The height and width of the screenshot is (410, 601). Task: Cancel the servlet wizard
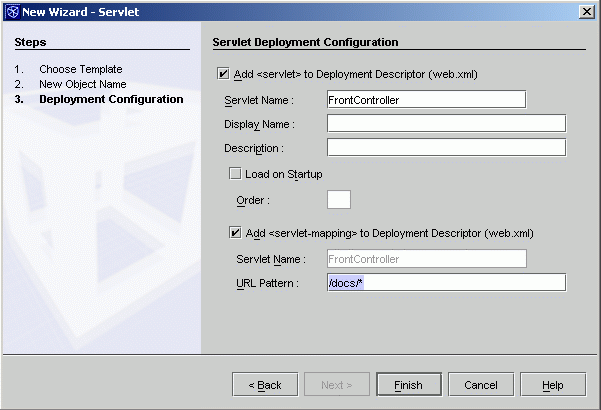pos(479,385)
